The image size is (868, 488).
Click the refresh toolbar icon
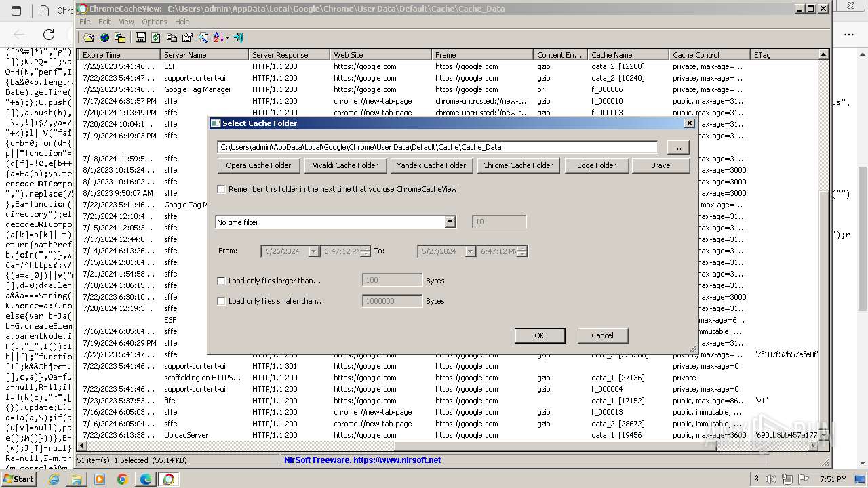coord(156,38)
